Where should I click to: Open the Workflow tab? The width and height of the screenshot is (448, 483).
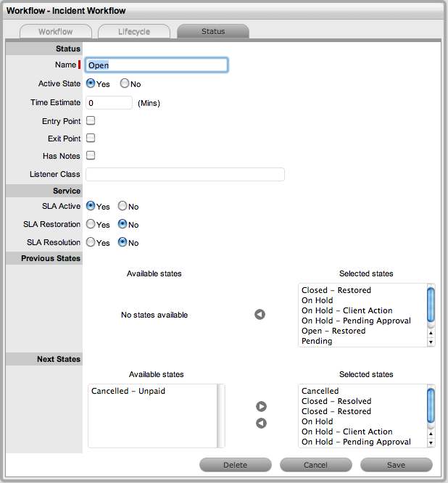[x=56, y=31]
